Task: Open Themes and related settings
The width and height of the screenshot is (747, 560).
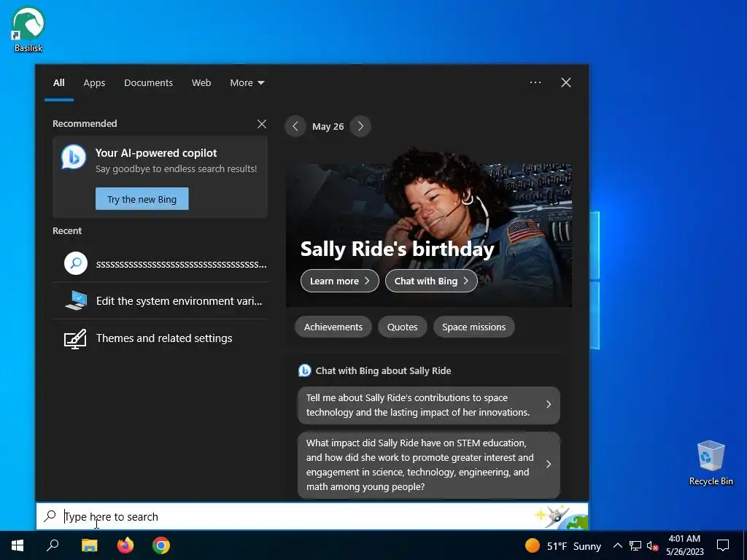Action: [x=160, y=338]
